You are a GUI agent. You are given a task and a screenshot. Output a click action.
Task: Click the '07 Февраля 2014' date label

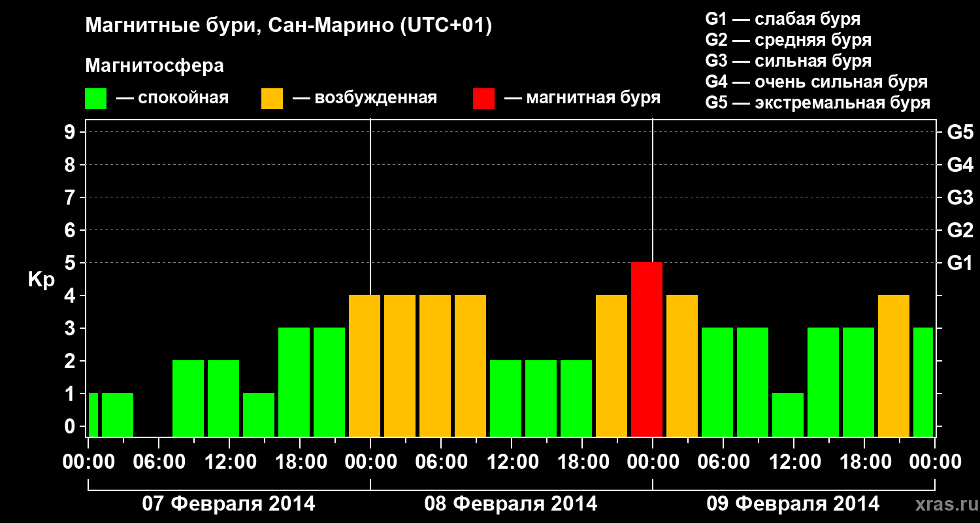[229, 504]
